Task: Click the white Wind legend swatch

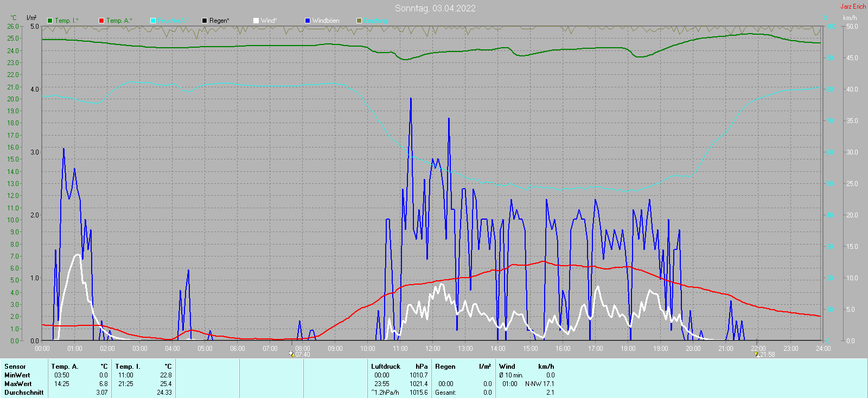Action: click(256, 21)
